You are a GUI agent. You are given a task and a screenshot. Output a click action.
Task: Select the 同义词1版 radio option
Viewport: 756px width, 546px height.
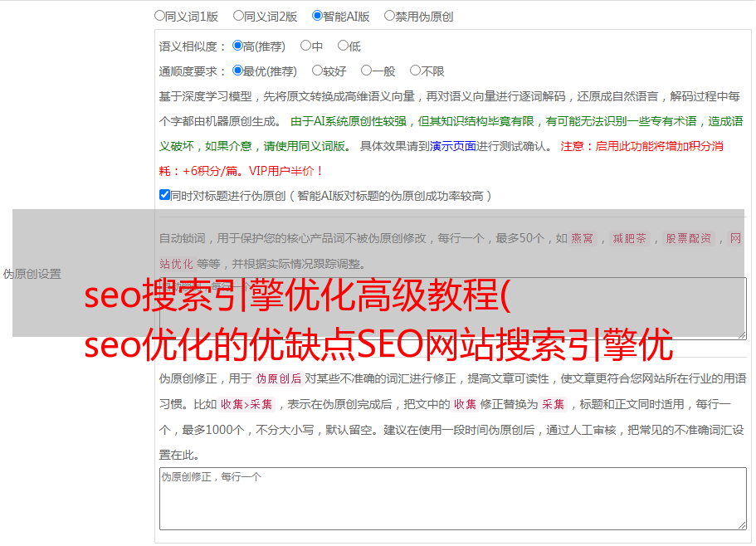[x=159, y=16]
